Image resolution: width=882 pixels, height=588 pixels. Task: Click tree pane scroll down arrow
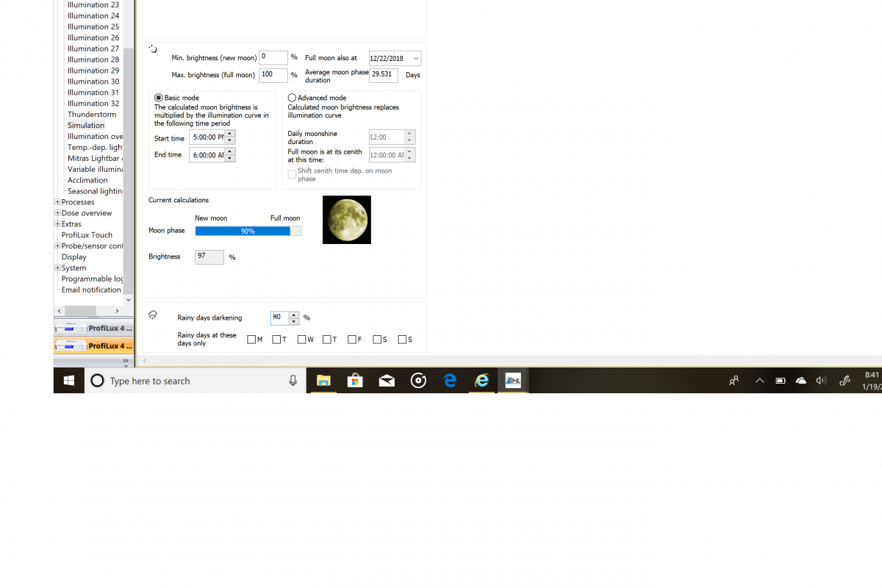click(129, 300)
